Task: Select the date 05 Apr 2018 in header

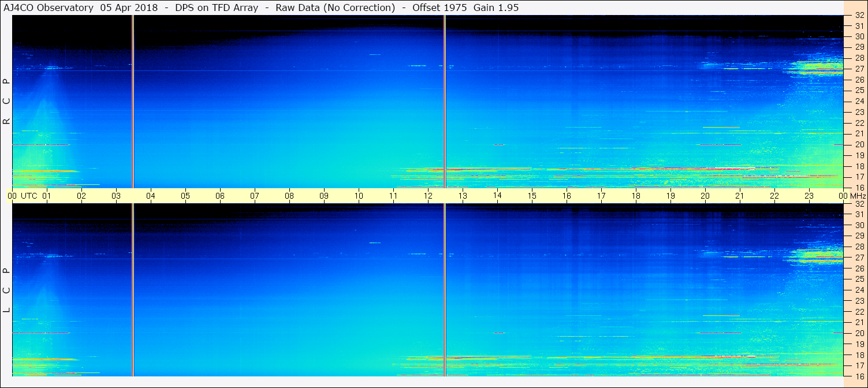Action: 126,8
